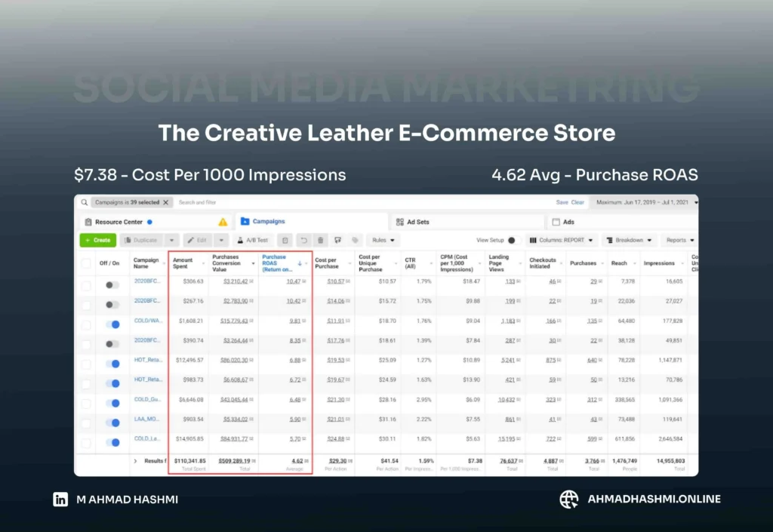This screenshot has height=532, width=773.
Task: Click the search magnifier icon in filter bar
Action: click(x=85, y=202)
